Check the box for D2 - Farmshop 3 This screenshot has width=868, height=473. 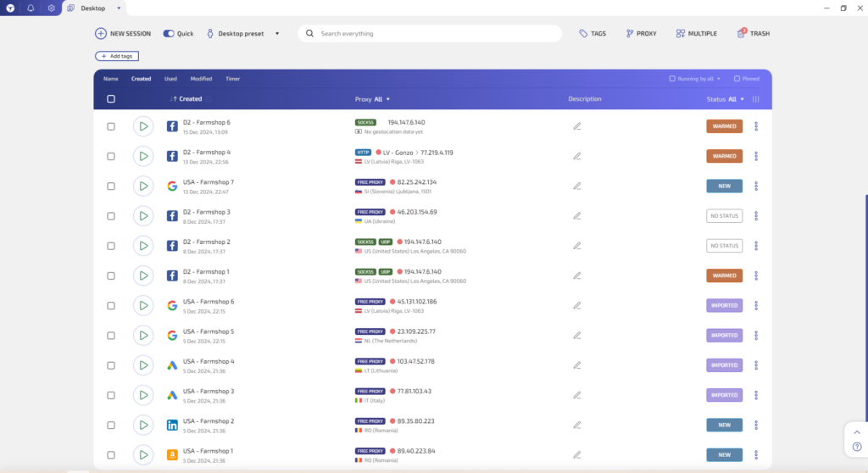(x=111, y=216)
